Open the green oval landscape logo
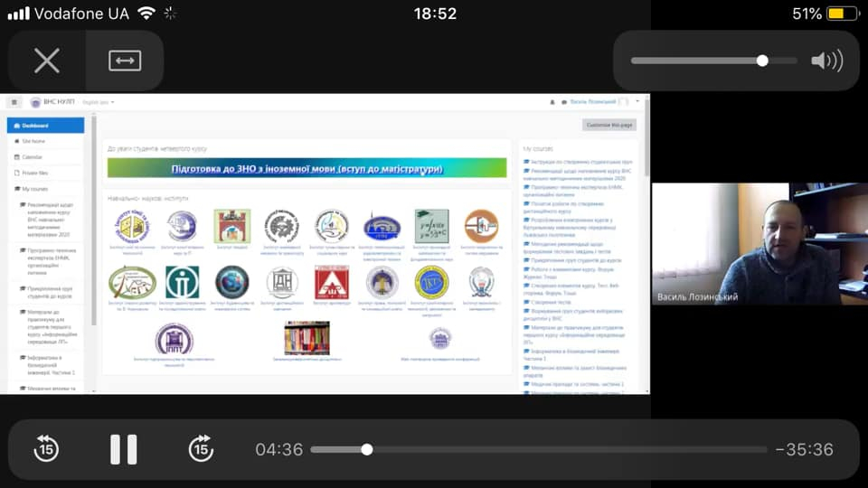 tap(132, 283)
